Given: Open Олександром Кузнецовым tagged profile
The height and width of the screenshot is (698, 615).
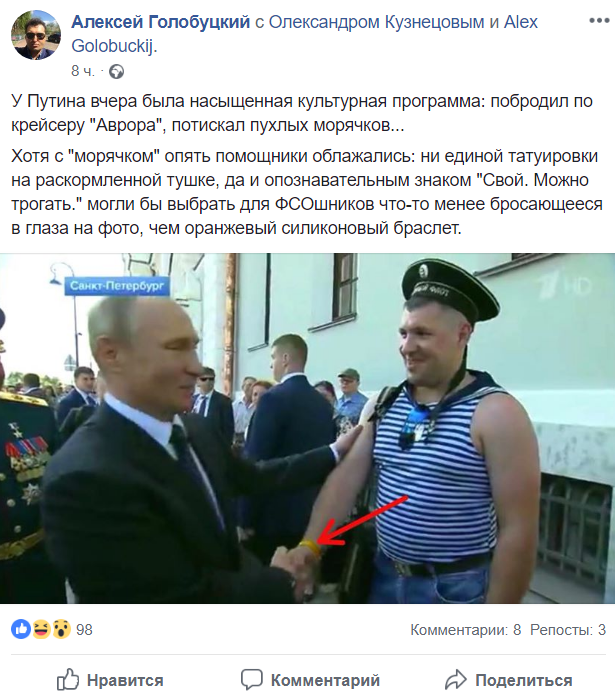Looking at the screenshot, I should point(376,22).
